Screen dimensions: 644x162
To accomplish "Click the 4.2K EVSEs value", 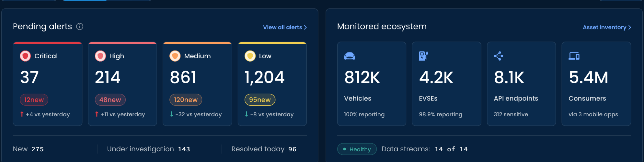I will 436,77.
